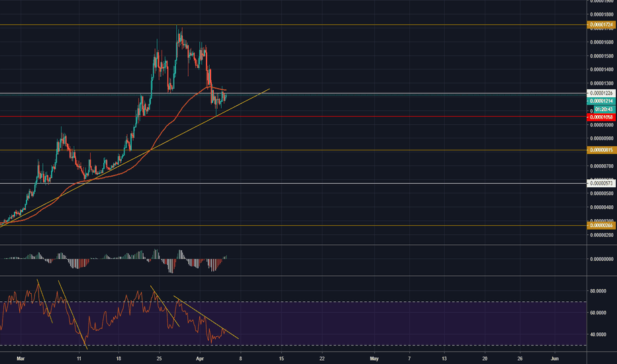617x364 pixels.
Task: Click the 0.00000200 price axis value
Action: coord(602,235)
